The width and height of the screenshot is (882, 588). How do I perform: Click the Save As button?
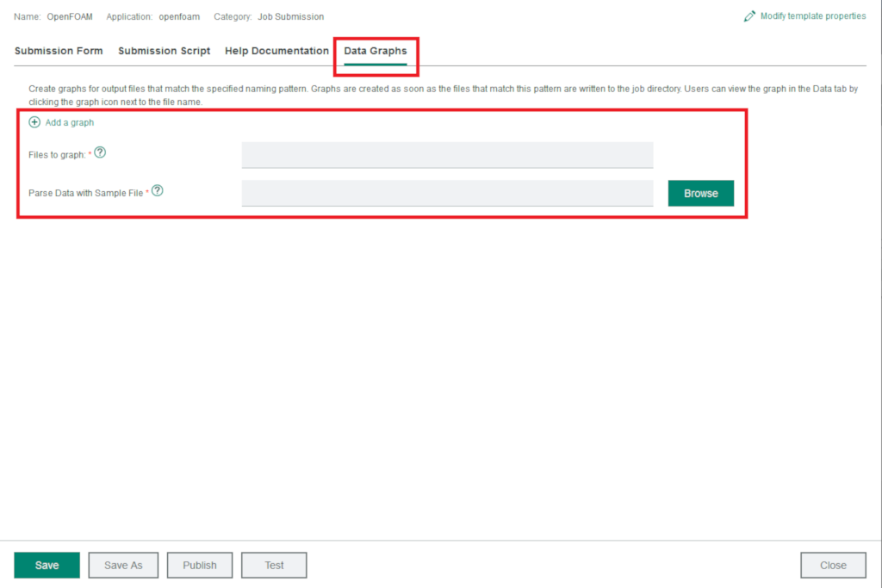click(x=123, y=565)
